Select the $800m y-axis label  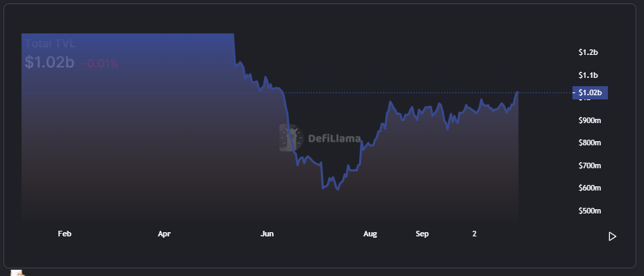coord(590,143)
